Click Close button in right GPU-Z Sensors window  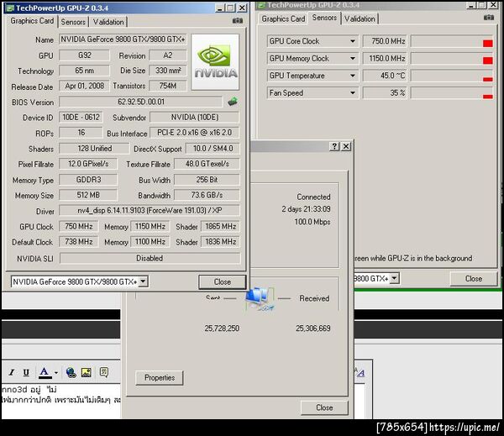474,279
